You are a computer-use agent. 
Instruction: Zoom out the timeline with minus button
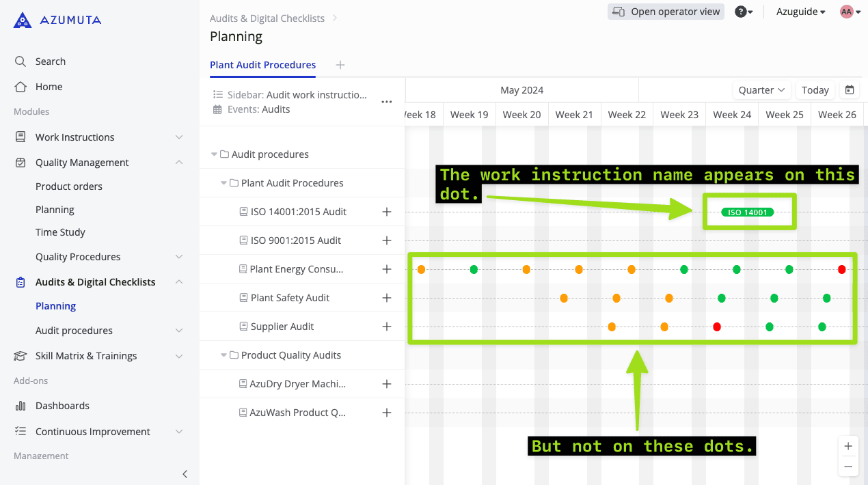848,467
